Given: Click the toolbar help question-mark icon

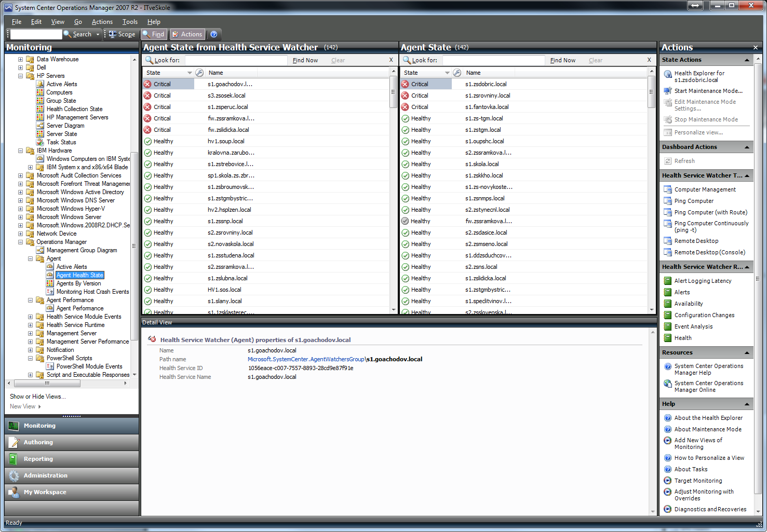Looking at the screenshot, I should [213, 34].
